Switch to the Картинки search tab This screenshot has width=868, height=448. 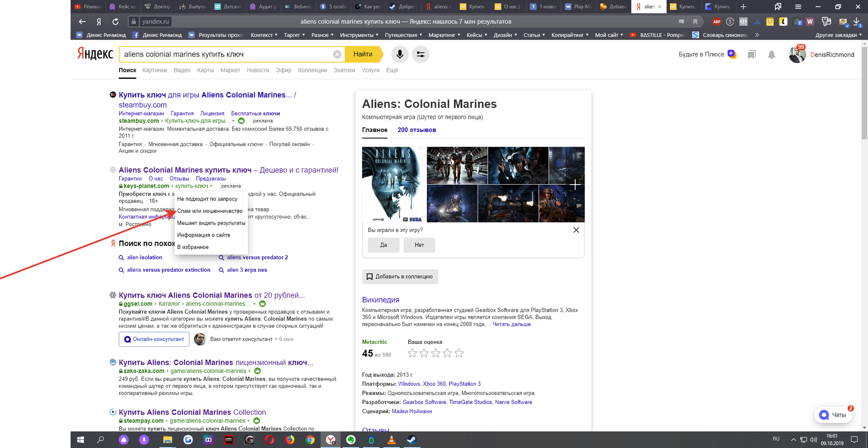point(155,70)
